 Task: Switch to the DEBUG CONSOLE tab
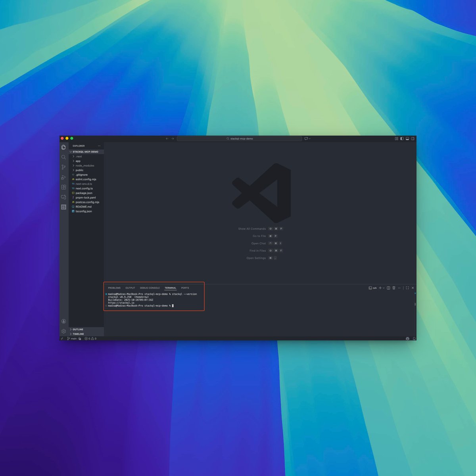pyautogui.click(x=150, y=288)
